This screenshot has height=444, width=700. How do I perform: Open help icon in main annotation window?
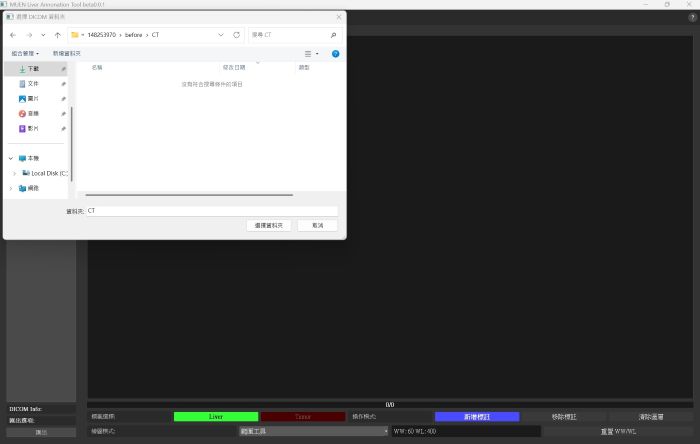[692, 17]
